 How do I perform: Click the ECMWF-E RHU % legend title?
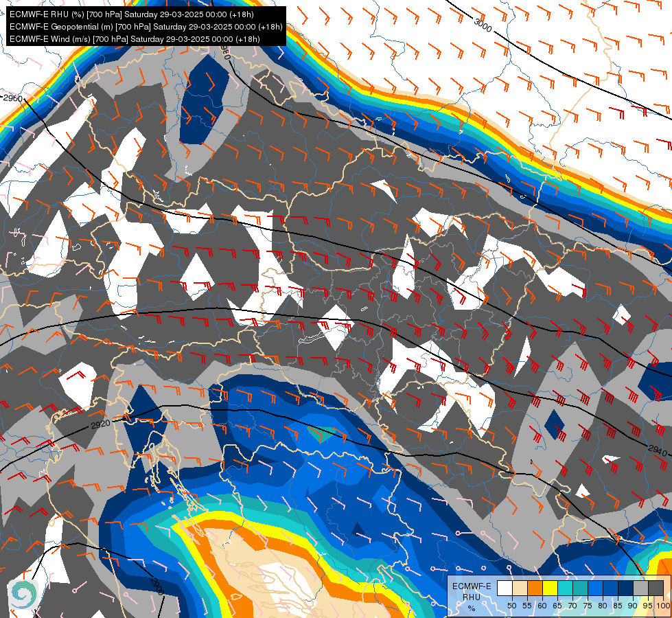click(x=472, y=597)
